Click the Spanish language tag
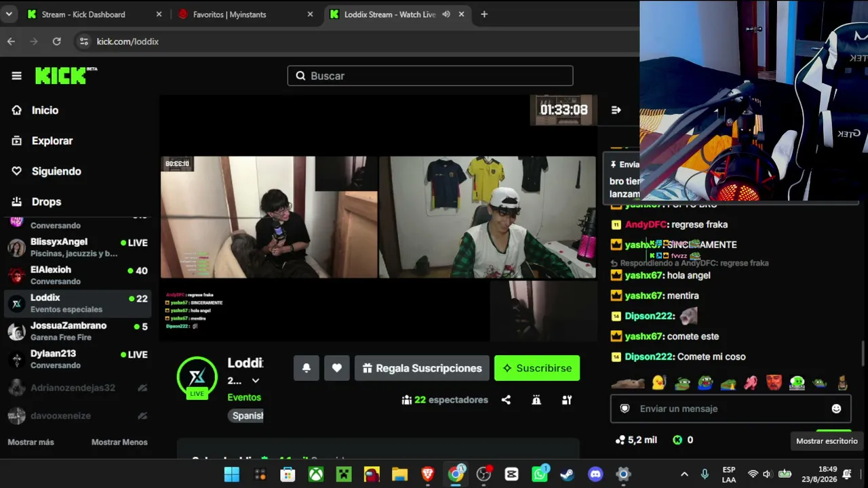 (246, 415)
